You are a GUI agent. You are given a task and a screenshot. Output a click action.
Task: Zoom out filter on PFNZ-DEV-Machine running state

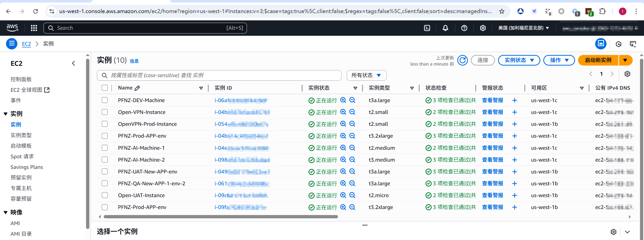point(352,100)
